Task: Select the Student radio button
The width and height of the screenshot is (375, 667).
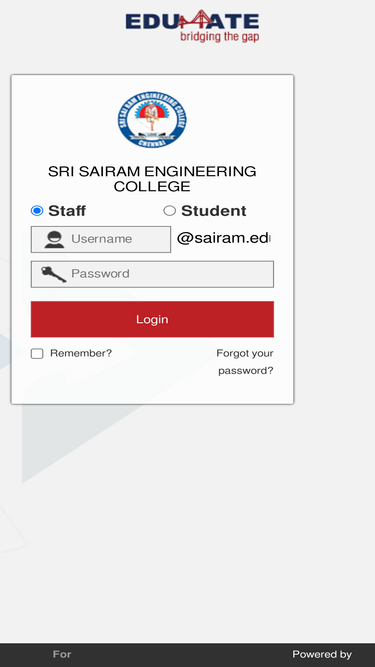Action: pyautogui.click(x=170, y=211)
